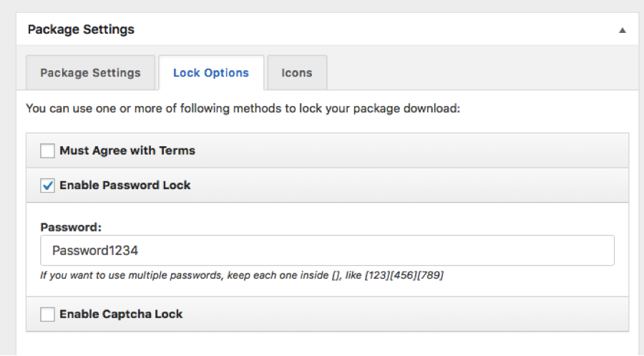Image resolution: width=644 pixels, height=356 pixels.
Task: Tick the Enable Captcha Lock checkbox
Action: pyautogui.click(x=47, y=314)
